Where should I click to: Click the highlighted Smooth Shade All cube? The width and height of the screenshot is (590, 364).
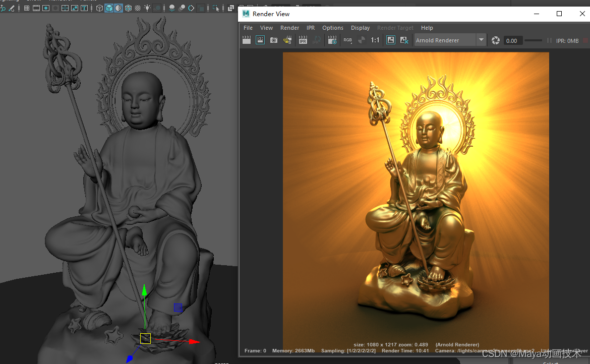[109, 8]
